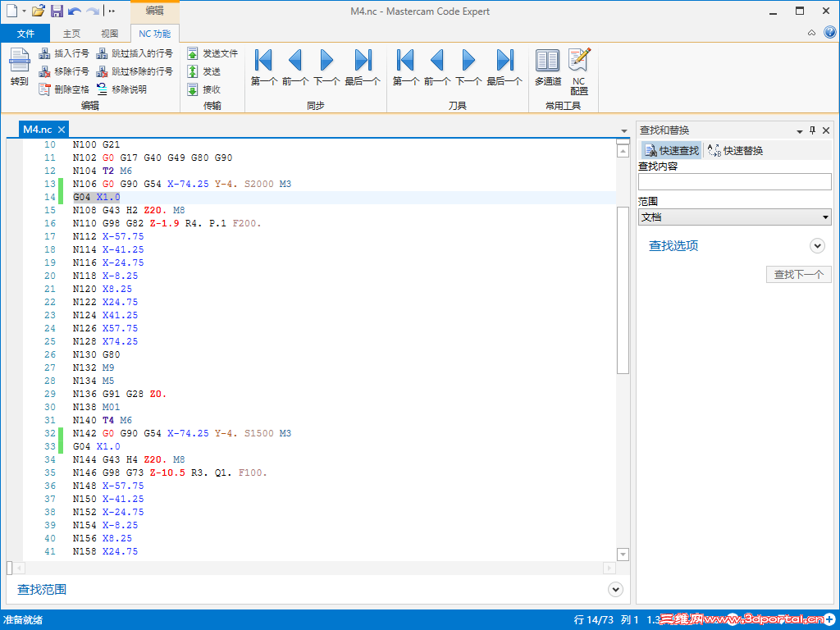Open the quick access toolbar customize arrow
The image size is (840, 630).
(112, 11)
